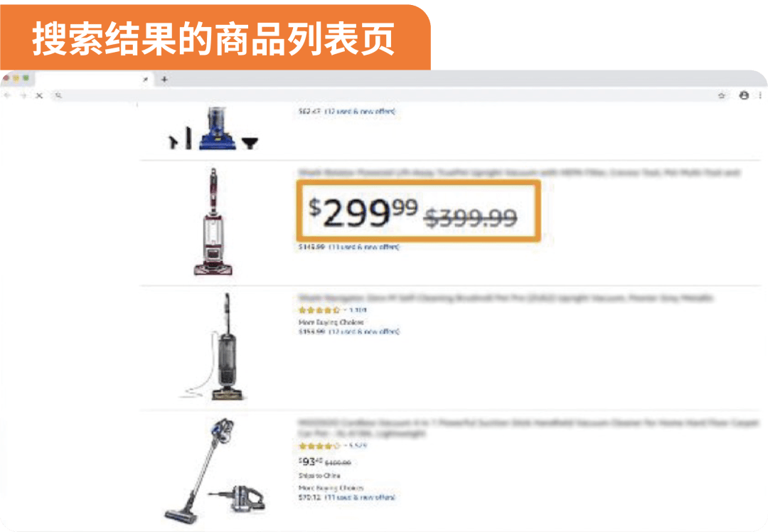Image resolution: width=768 pixels, height=532 pixels.
Task: Click the star rating of gray vacuum
Action: pyautogui.click(x=319, y=310)
